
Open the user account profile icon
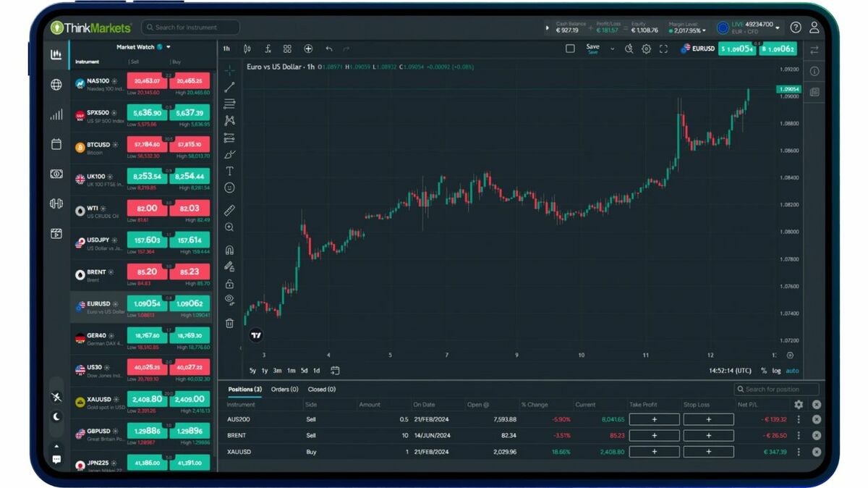click(x=814, y=28)
